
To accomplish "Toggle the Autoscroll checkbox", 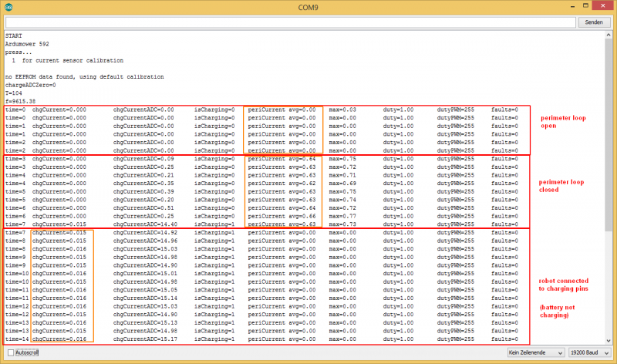I will coord(11,352).
